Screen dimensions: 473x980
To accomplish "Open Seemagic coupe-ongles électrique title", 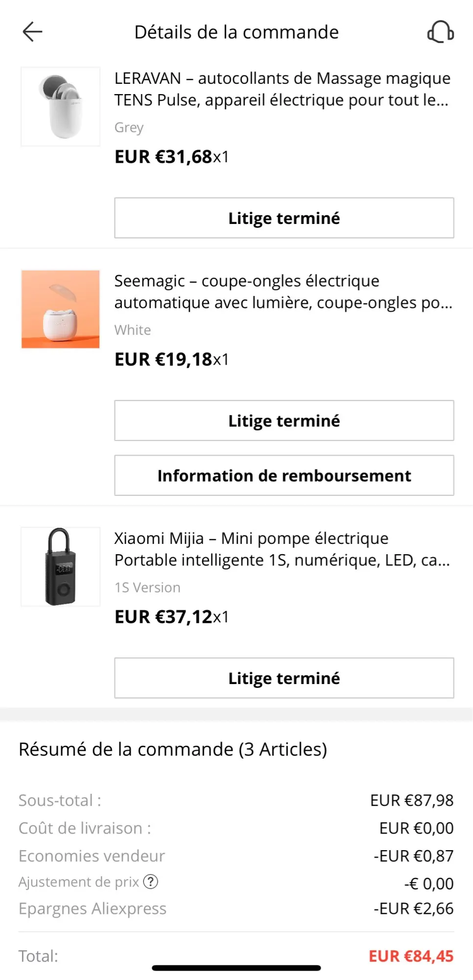I will [x=282, y=292].
